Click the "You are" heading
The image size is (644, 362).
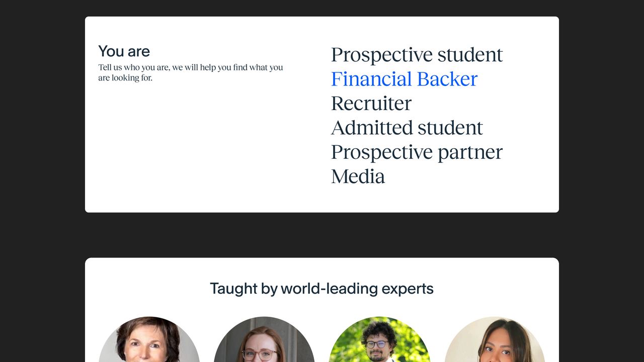pos(124,51)
